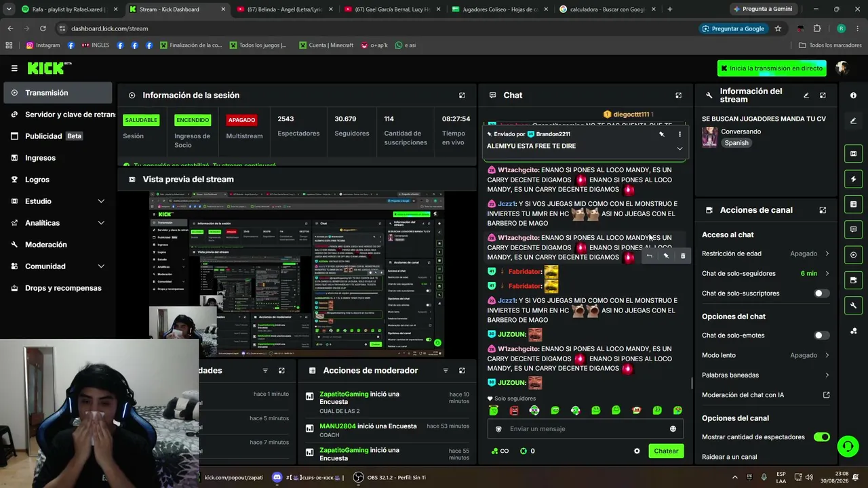Toggle Chat de solo-suscriptores switch
Screen dimensions: 868x488
click(821, 293)
